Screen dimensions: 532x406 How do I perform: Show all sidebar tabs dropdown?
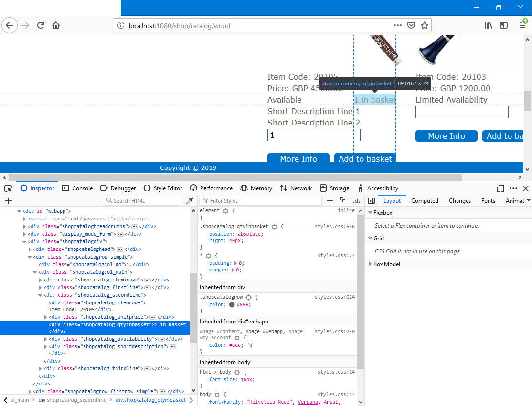[x=529, y=201]
